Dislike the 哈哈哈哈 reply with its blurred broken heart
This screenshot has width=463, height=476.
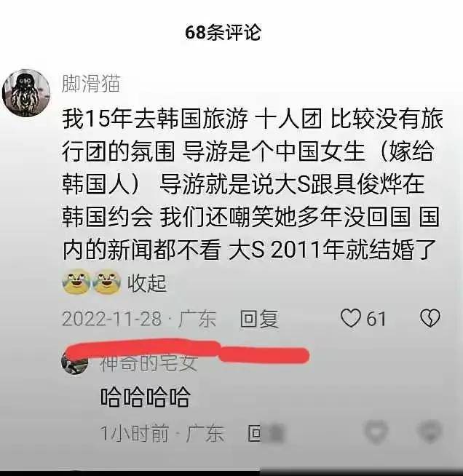430,431
